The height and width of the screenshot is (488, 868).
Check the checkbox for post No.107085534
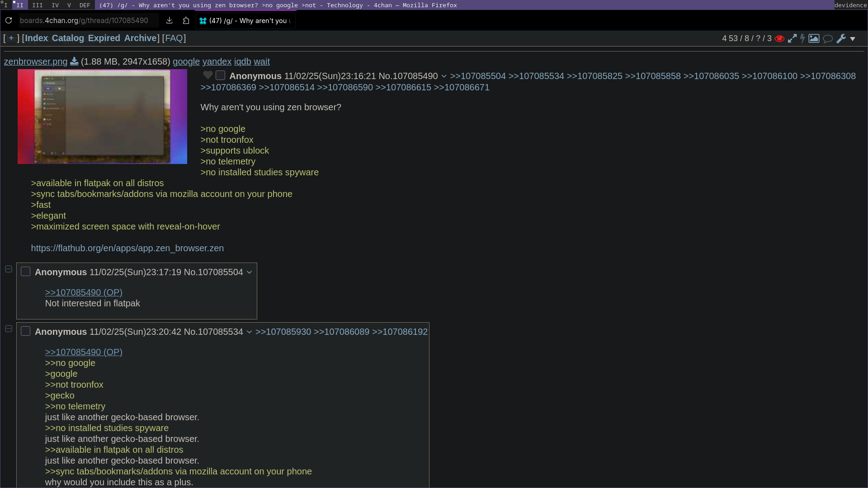25,331
